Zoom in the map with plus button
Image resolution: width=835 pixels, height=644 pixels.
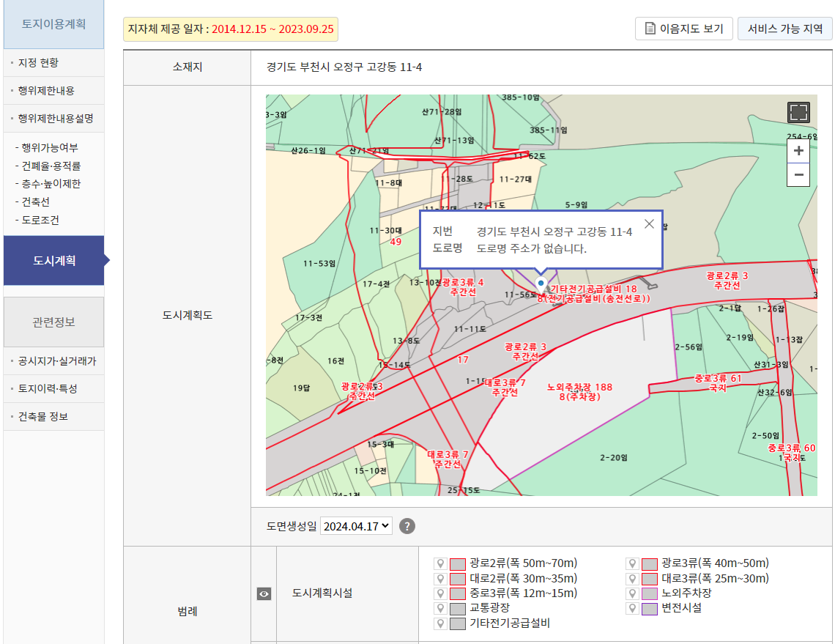pyautogui.click(x=798, y=151)
